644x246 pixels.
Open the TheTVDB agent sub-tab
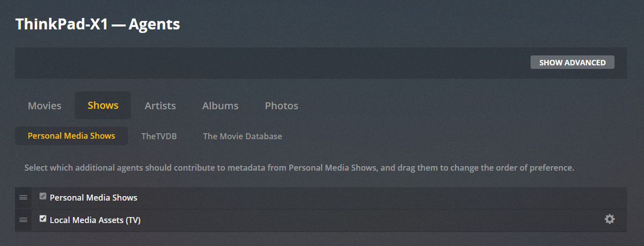coord(159,136)
